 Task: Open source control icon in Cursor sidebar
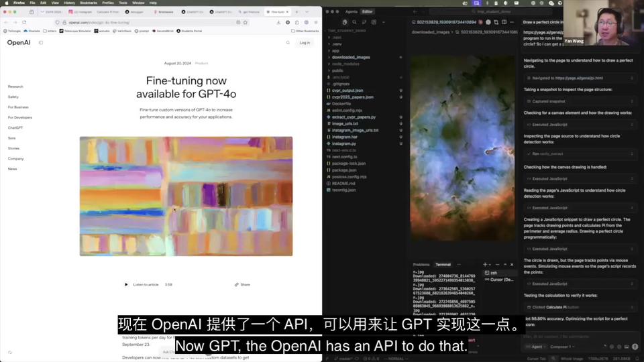click(x=364, y=22)
